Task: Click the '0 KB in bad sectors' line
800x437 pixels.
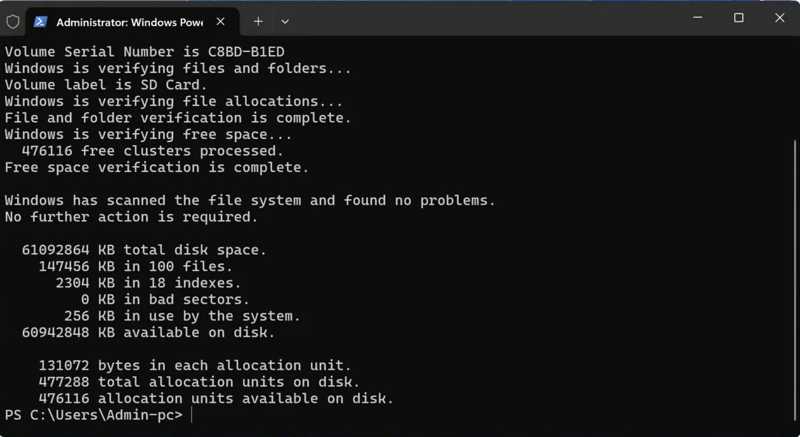Action: 165,299
